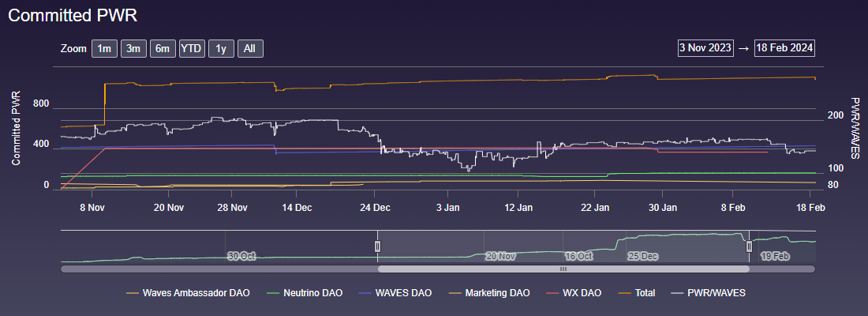This screenshot has width=868, height=316.
Task: Click the 'Zoom' label
Action: pos(73,49)
